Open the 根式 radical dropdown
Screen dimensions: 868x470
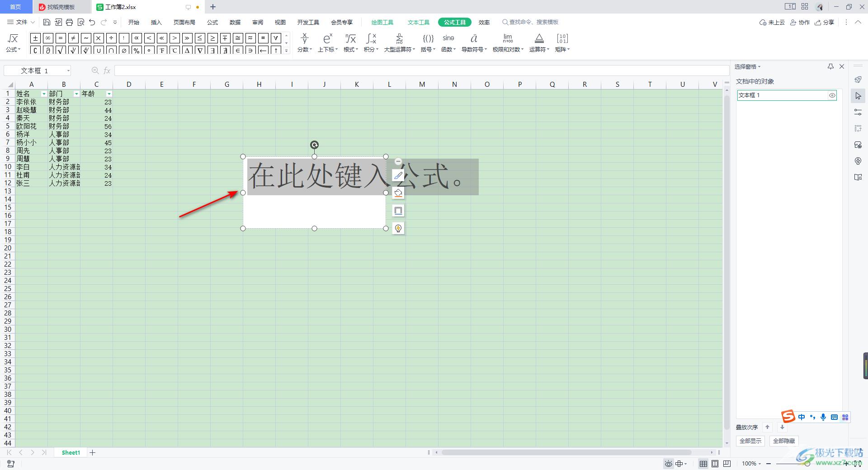350,43
